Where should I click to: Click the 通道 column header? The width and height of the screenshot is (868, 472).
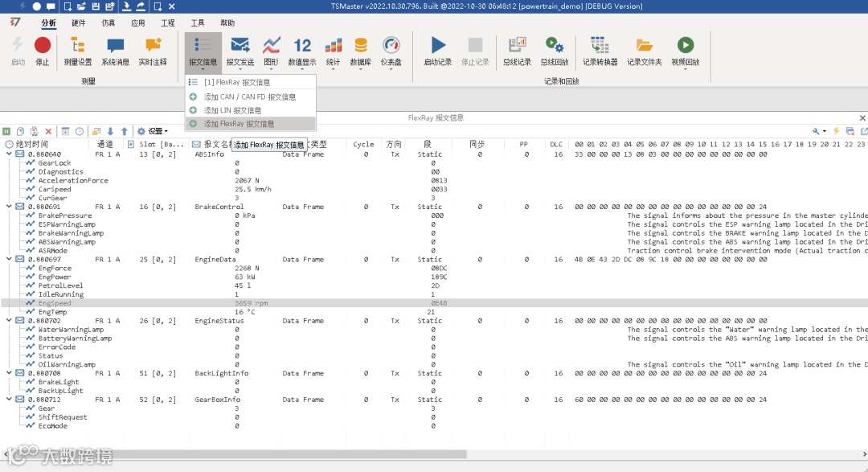[105, 144]
